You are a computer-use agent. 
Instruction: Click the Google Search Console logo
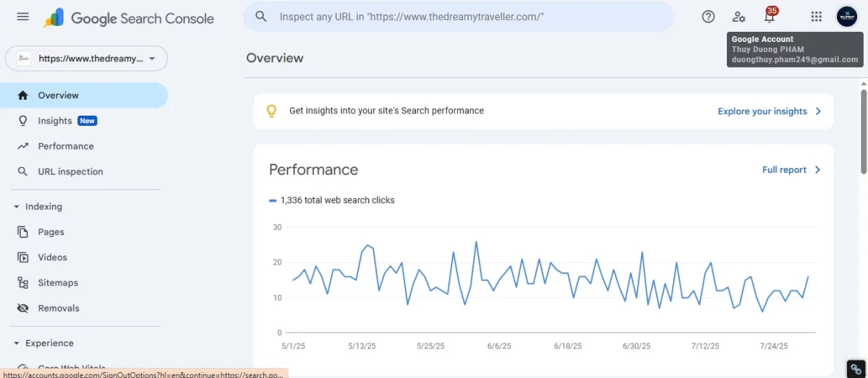pyautogui.click(x=129, y=18)
